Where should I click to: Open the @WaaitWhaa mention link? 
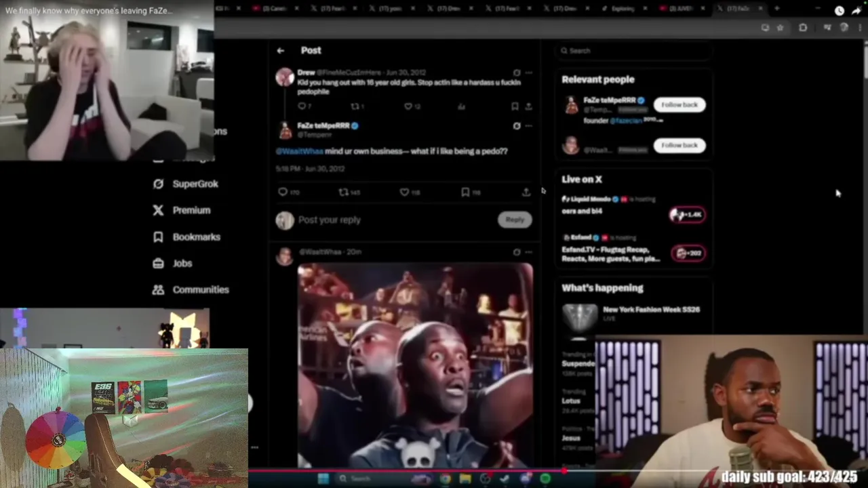pyautogui.click(x=299, y=151)
